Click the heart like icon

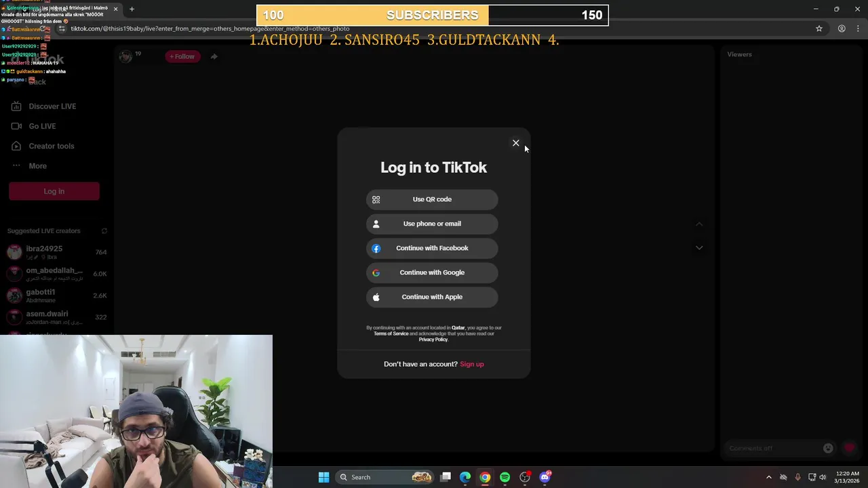[849, 448]
